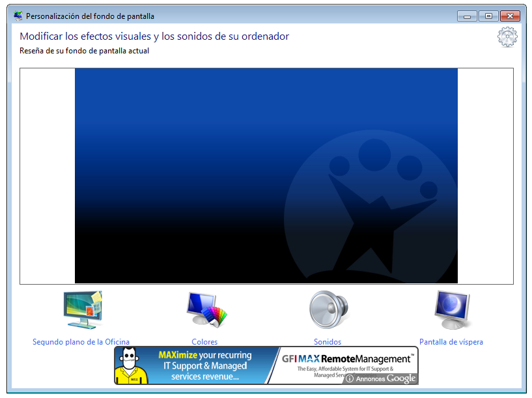
Task: Open the Pantalla de víspera monitor icon
Action: coord(451,310)
